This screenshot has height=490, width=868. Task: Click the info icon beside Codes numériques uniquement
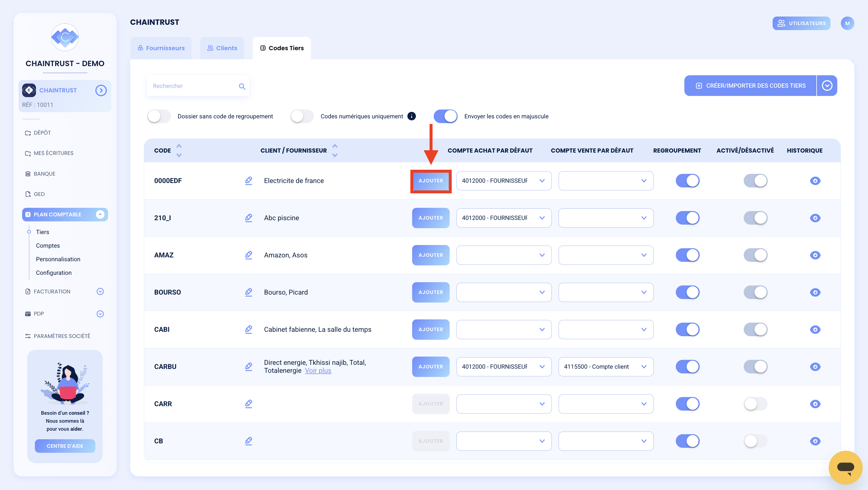(412, 116)
